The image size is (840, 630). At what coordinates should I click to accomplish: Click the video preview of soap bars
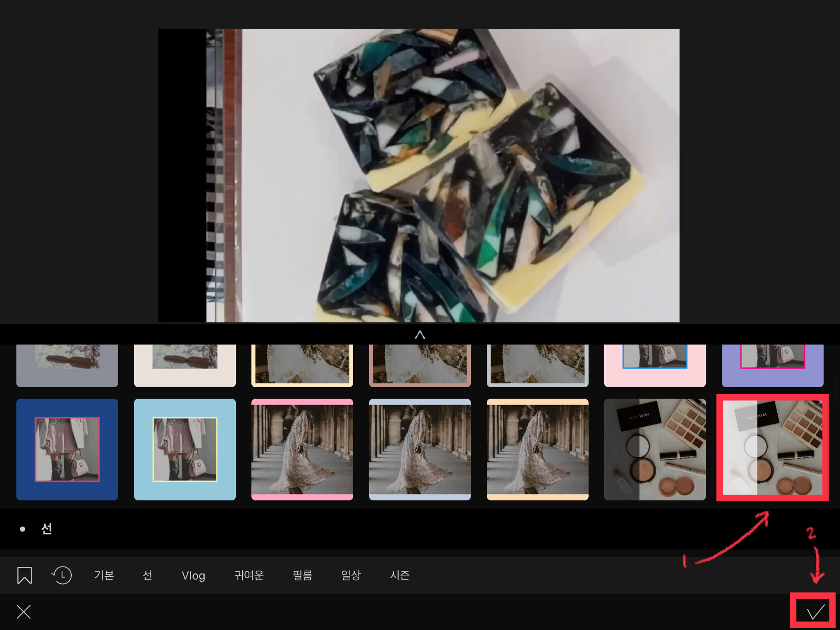[419, 175]
